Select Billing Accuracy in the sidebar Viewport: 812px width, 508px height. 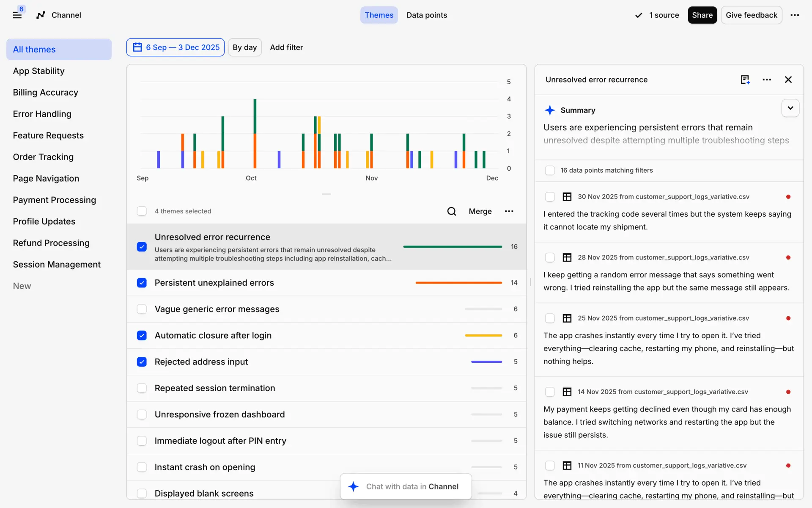click(46, 92)
